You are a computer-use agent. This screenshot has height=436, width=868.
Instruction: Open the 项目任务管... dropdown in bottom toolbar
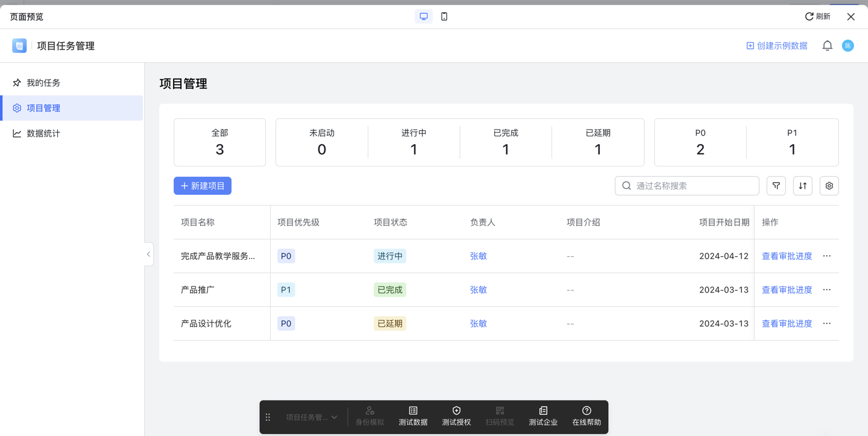coord(312,417)
